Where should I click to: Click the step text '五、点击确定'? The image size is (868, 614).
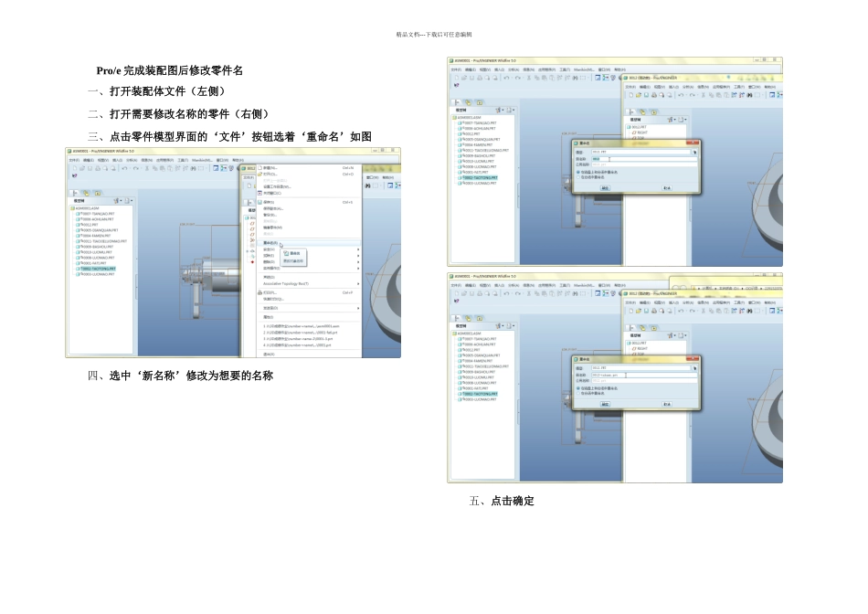click(x=502, y=501)
